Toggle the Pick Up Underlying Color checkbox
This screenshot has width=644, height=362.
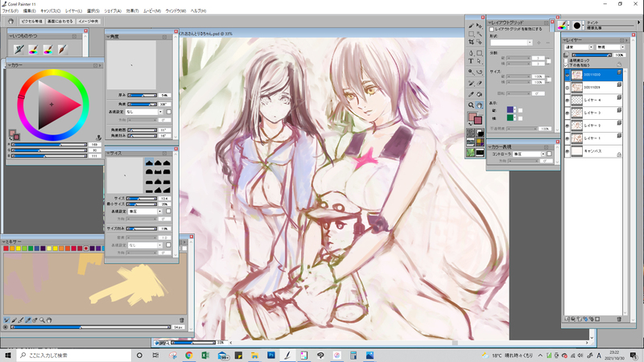pyautogui.click(x=567, y=65)
